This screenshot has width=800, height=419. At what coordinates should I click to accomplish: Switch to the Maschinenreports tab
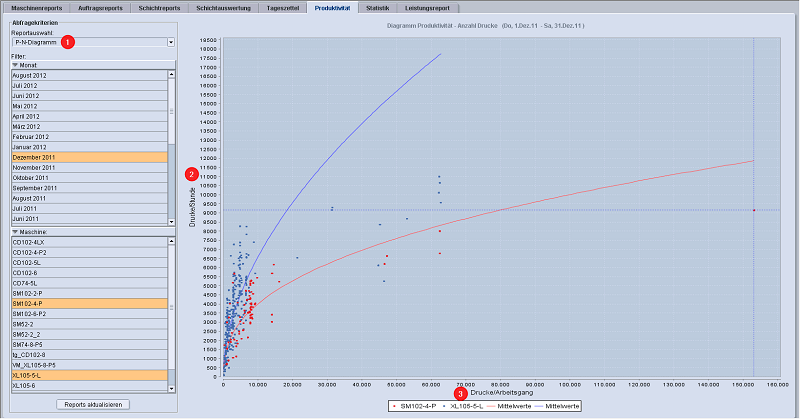pos(37,7)
